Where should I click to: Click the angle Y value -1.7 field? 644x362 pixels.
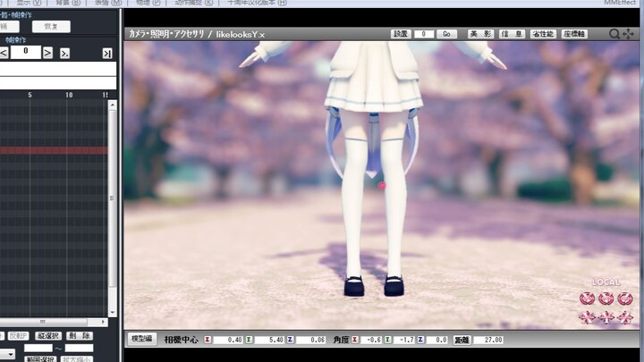pyautogui.click(x=404, y=340)
